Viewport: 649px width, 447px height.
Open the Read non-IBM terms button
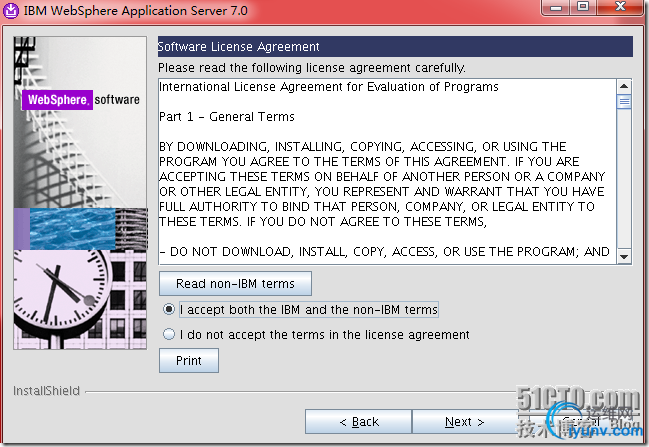coord(235,284)
